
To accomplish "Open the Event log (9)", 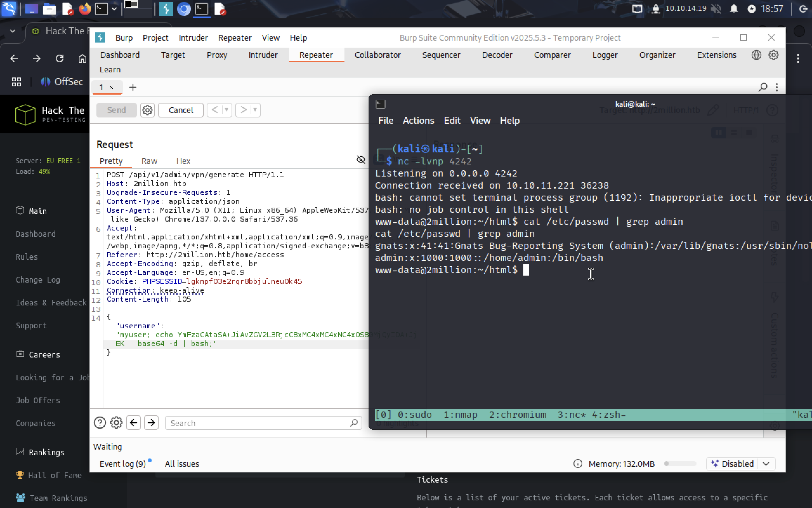I will 122,464.
